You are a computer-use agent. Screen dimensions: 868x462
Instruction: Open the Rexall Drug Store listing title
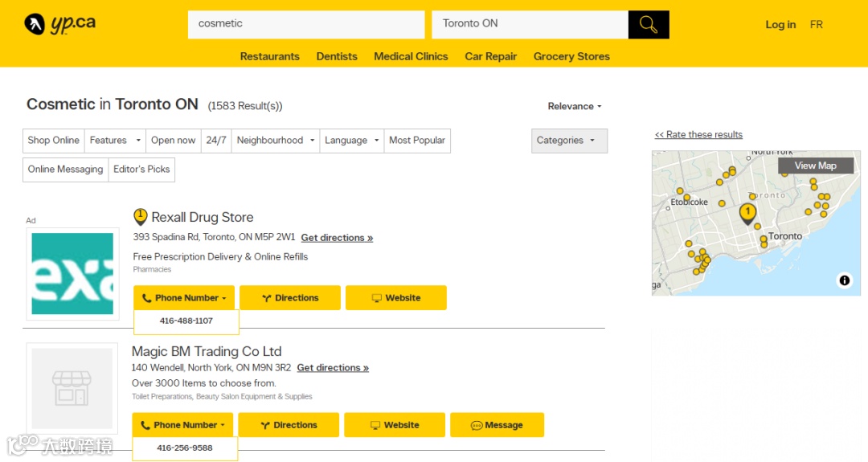[x=202, y=218]
